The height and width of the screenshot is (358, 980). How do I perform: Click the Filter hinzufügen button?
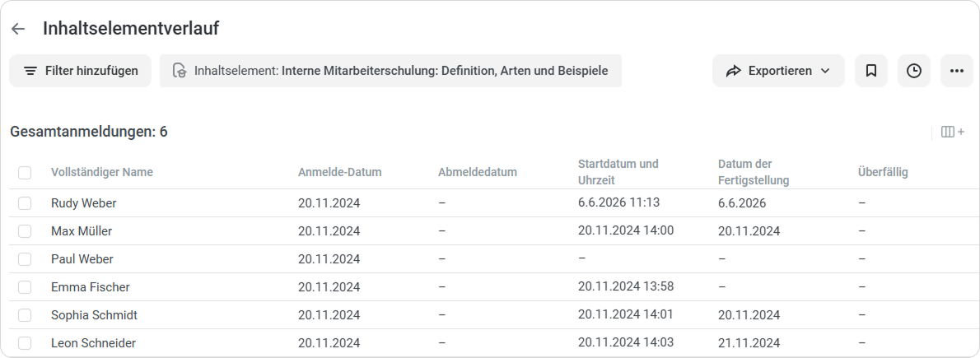[x=80, y=71]
